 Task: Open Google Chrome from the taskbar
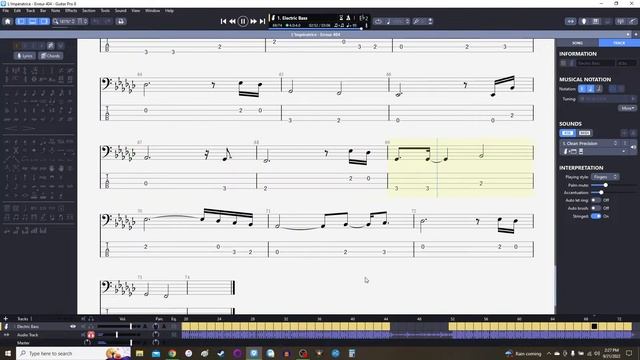click(172, 353)
